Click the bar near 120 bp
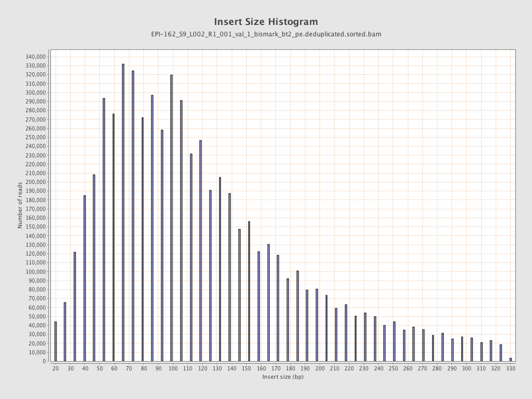Screen dimensions: 532x399 pyautogui.click(x=201, y=251)
